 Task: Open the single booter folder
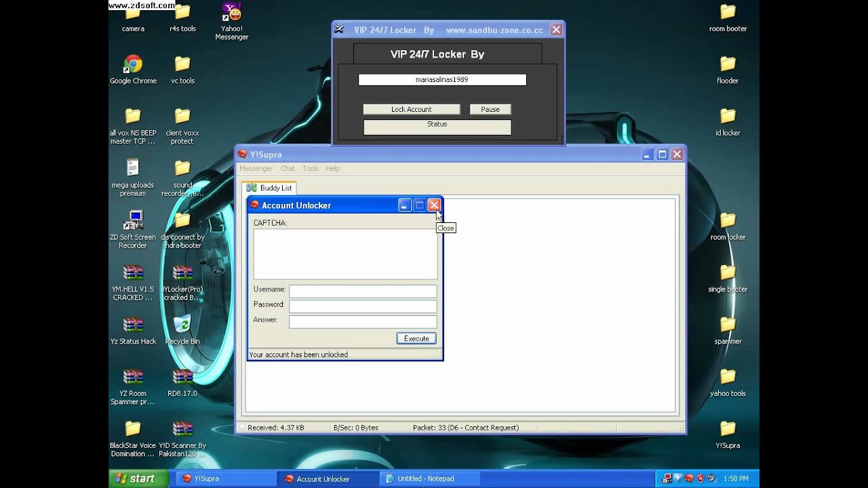(x=728, y=278)
